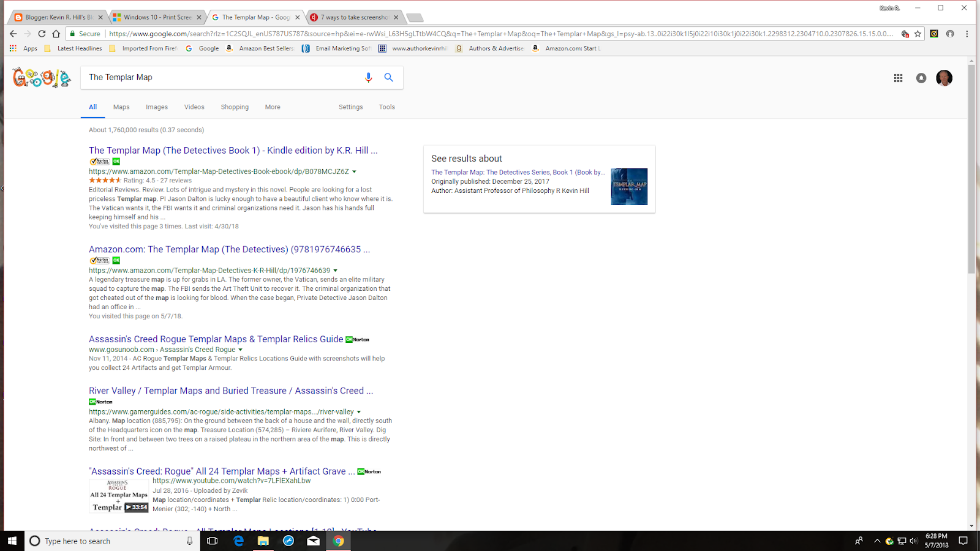The width and height of the screenshot is (980, 551).
Task: Open Assassin's Creed Rogue Templar Maps guide
Action: (x=216, y=339)
